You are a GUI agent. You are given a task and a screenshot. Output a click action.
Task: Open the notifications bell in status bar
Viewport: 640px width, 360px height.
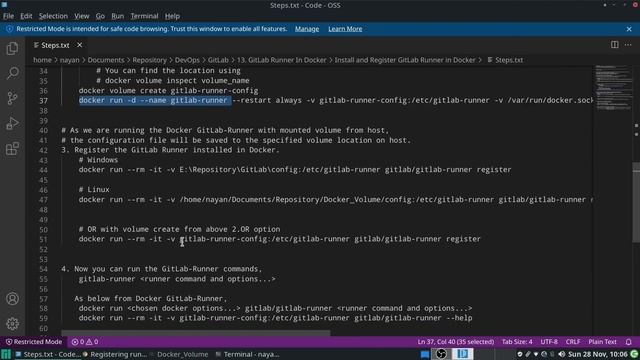click(629, 342)
